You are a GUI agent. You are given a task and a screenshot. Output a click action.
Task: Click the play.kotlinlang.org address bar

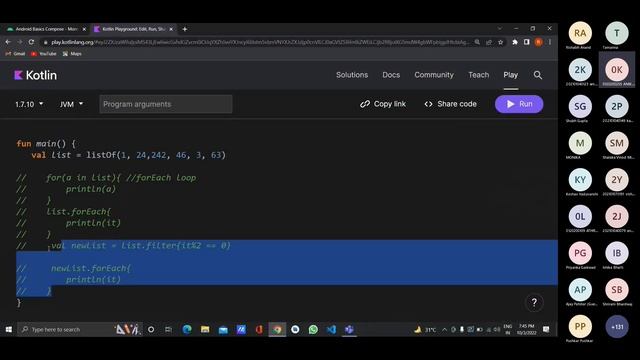click(261, 42)
